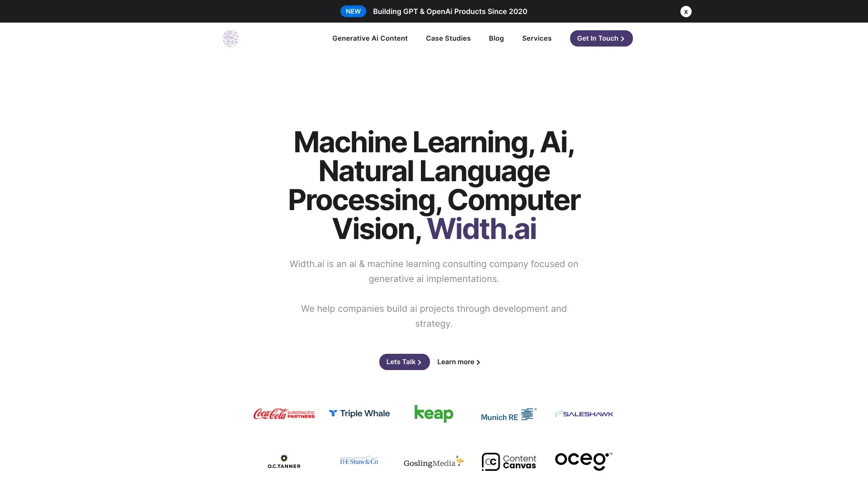
Task: Click the Coca-Cola Europacific Partners logo
Action: click(284, 413)
